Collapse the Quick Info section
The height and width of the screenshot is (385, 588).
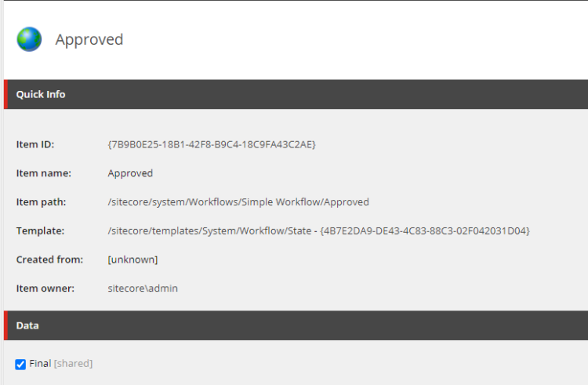(x=41, y=94)
